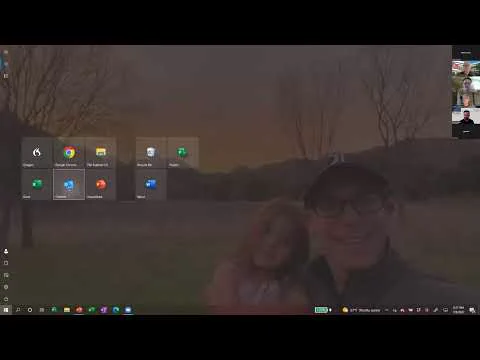The image size is (480, 360).
Task: Switch to PowerPoint on taskbar
Action: [x=79, y=310]
